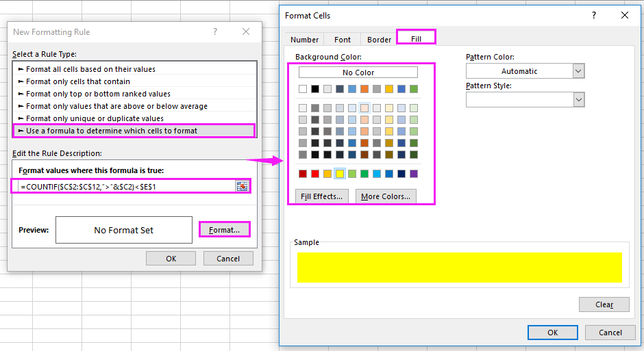This screenshot has height=351, width=644.
Task: Switch to the Number tab
Action: pos(304,40)
